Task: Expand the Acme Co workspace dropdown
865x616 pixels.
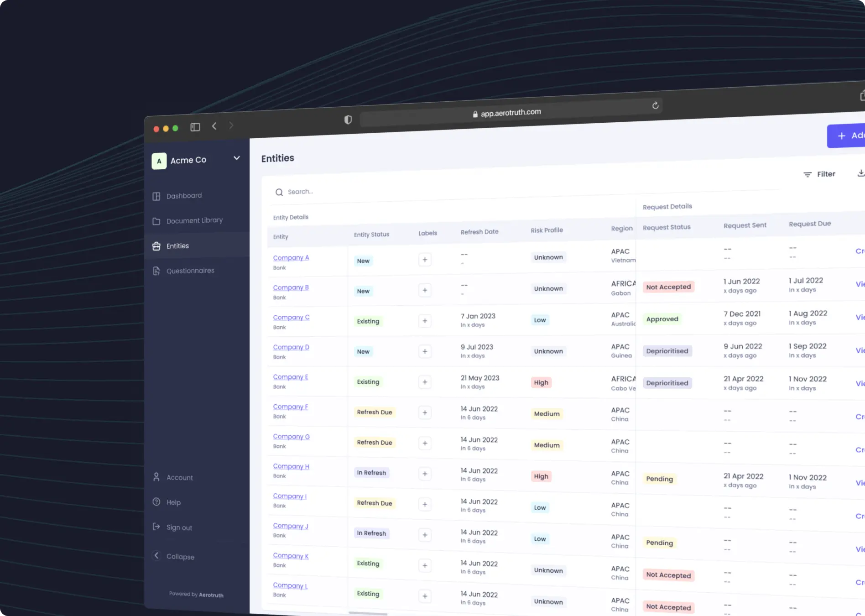Action: (236, 158)
